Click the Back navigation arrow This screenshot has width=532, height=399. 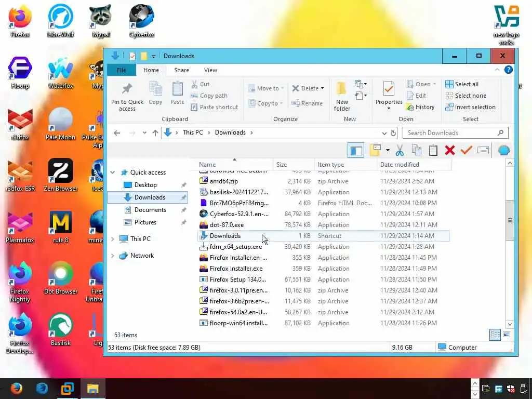(x=117, y=133)
